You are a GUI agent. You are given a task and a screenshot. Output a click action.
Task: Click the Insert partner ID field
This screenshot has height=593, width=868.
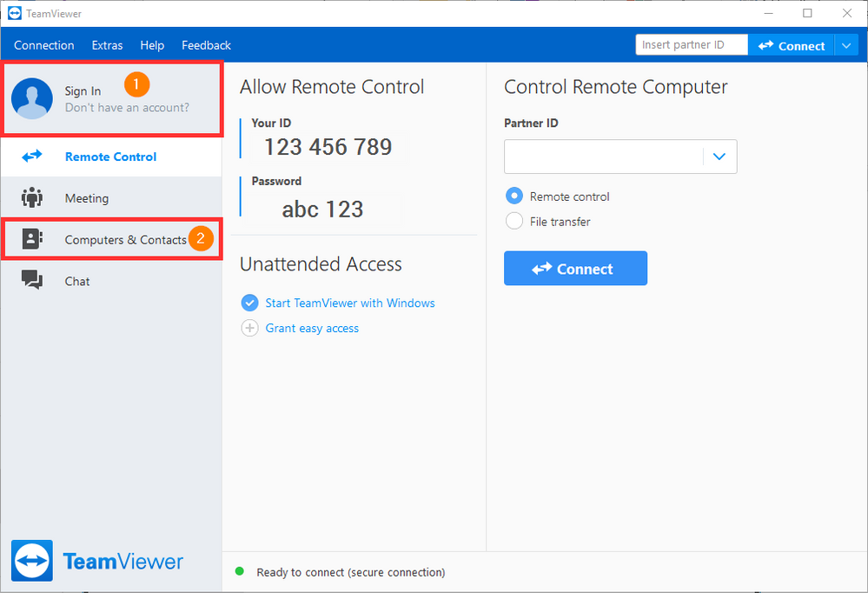click(692, 45)
